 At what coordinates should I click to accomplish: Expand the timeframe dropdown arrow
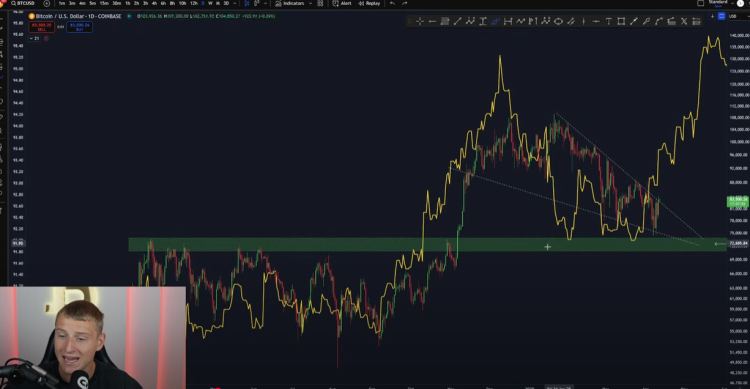[234, 3]
